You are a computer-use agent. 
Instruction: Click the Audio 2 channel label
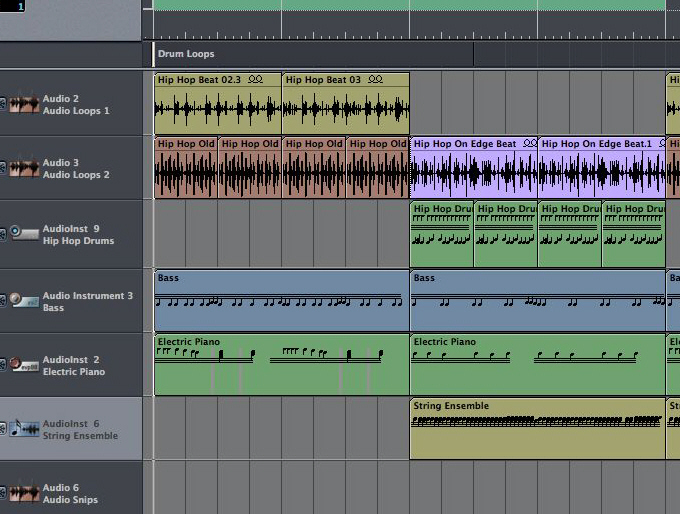[60, 98]
